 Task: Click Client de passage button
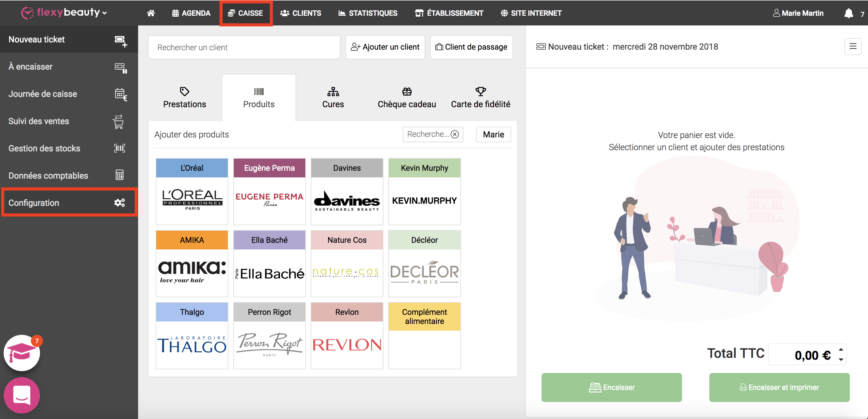point(471,47)
